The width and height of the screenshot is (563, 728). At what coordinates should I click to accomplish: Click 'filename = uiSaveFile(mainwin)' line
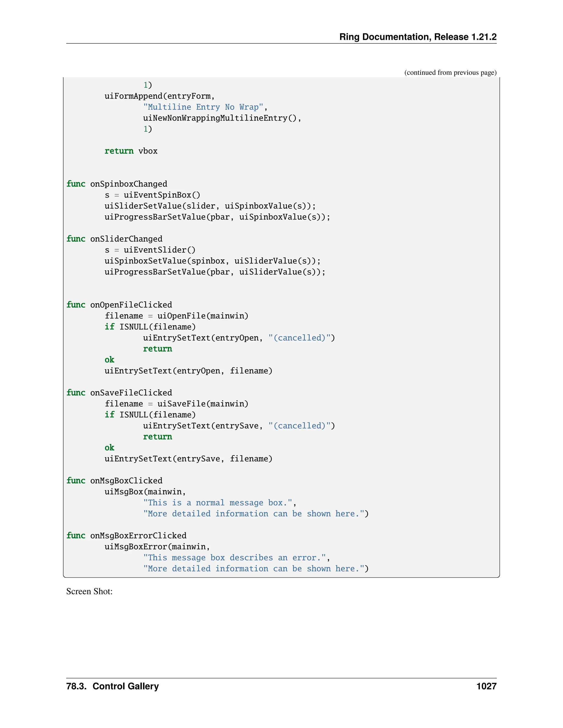(176, 404)
